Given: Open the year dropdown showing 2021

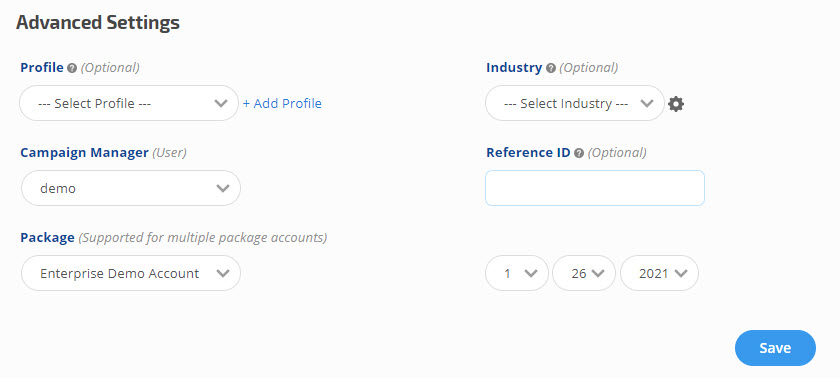Looking at the screenshot, I should pyautogui.click(x=659, y=273).
